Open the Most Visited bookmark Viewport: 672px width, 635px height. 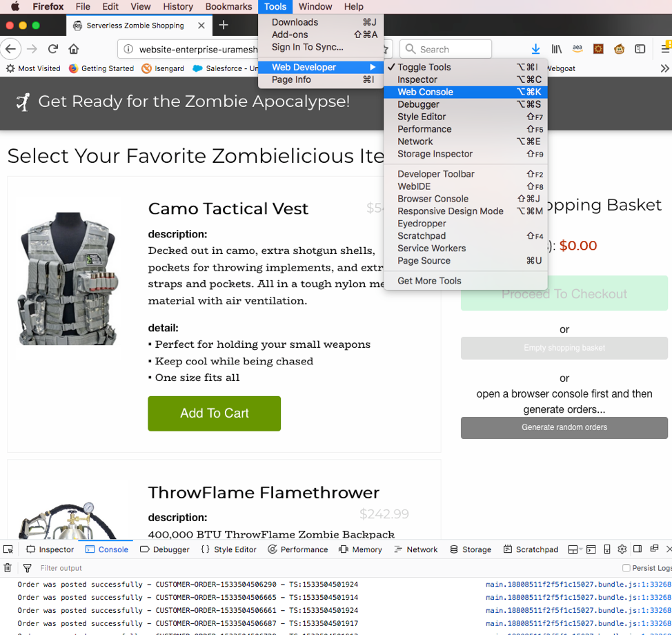point(33,68)
